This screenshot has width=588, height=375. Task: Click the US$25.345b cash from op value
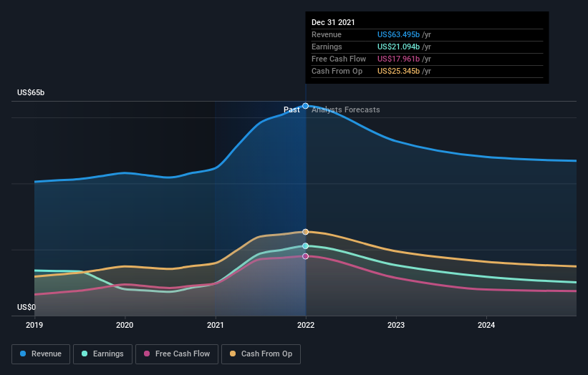[398, 71]
